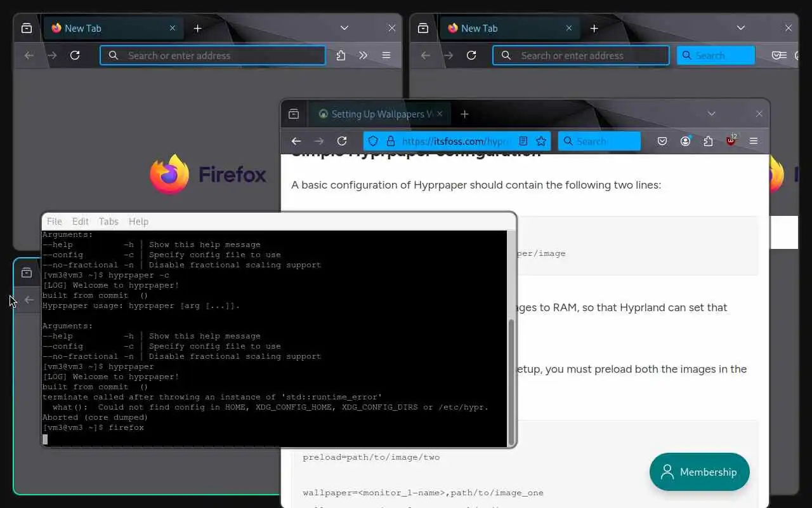
Task: Open Firefox View in top-left Firefox window
Action: coord(27,28)
